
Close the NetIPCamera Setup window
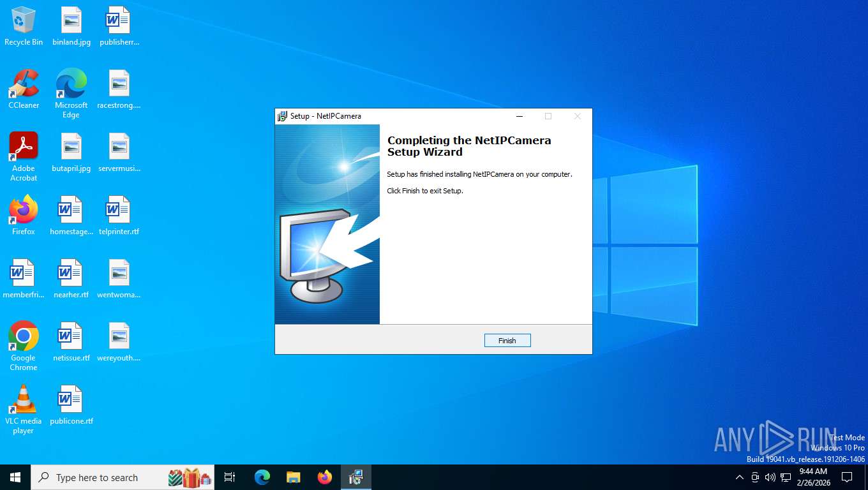click(x=577, y=116)
